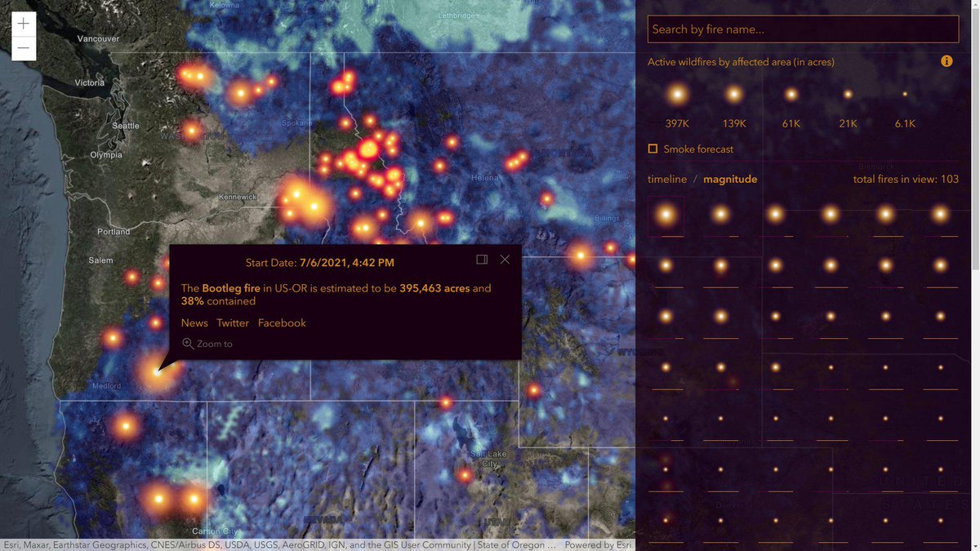This screenshot has height=551, width=980.
Task: Click the fire marker near Salt Lake City
Action: click(465, 475)
